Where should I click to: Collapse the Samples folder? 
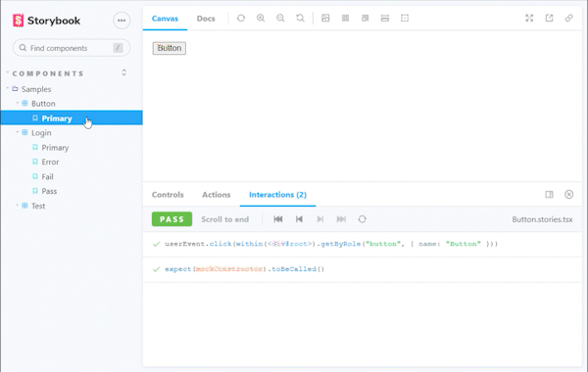click(x=36, y=89)
